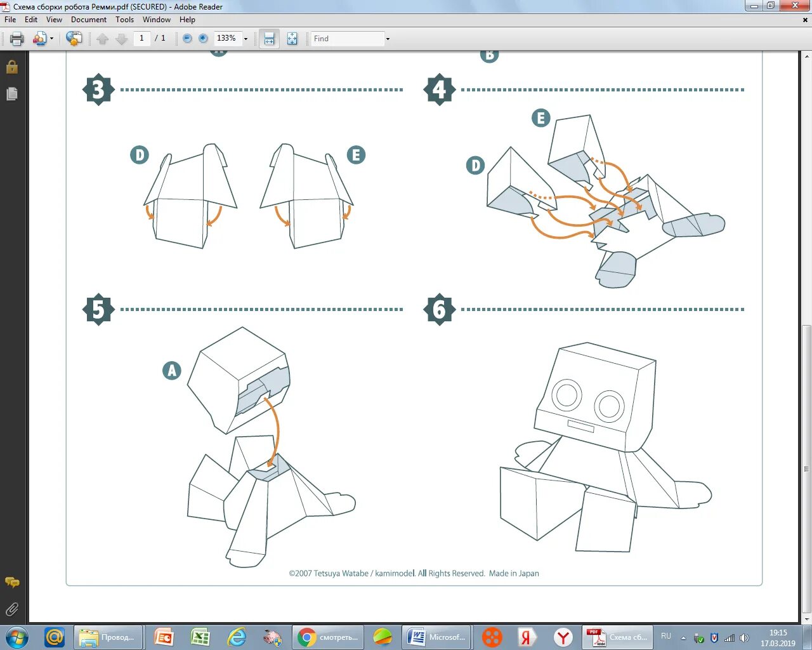Go to the next page arrow
The height and width of the screenshot is (650, 812).
click(x=122, y=39)
